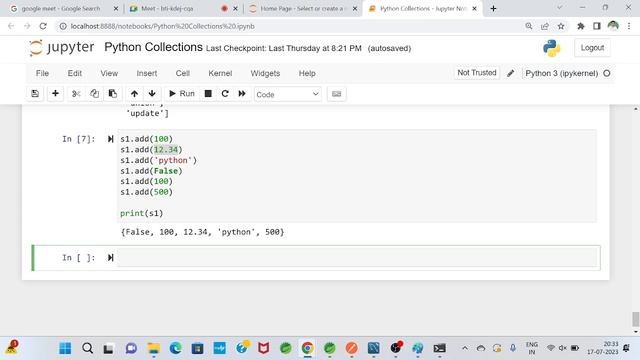Open Chrome three-dot menu
Image resolution: width=640 pixels, height=360 pixels.
[629, 26]
